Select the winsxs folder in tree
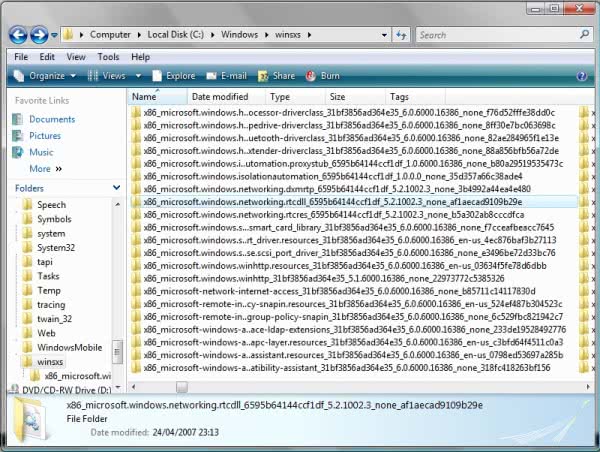Image resolution: width=600 pixels, height=452 pixels. (50, 362)
